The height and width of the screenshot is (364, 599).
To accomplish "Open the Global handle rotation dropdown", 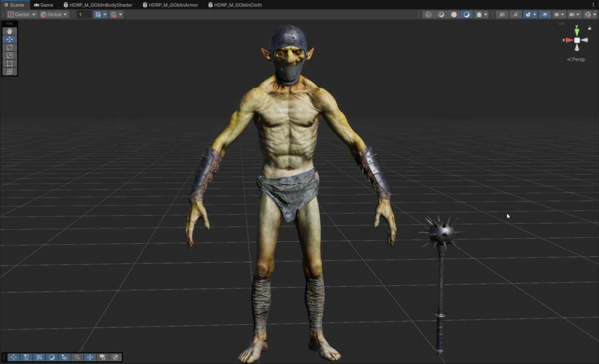I will (x=54, y=14).
